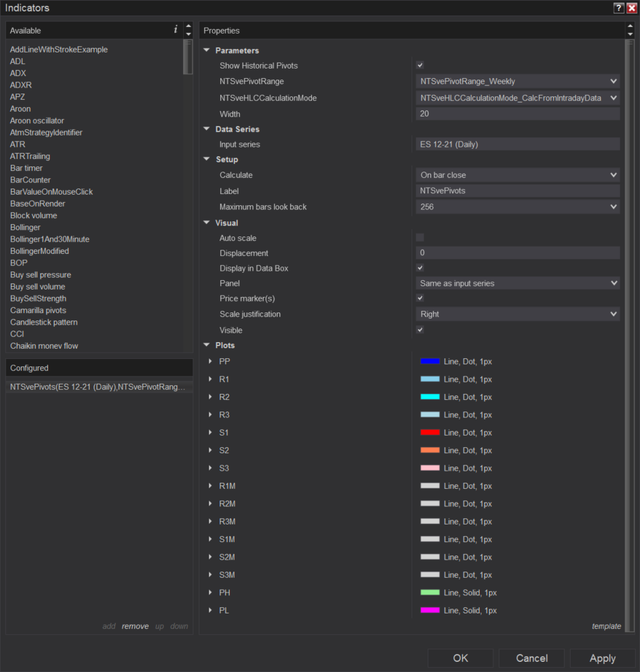Click the blue PP color swatch
Viewport: 640px width, 672px height.
pos(430,362)
